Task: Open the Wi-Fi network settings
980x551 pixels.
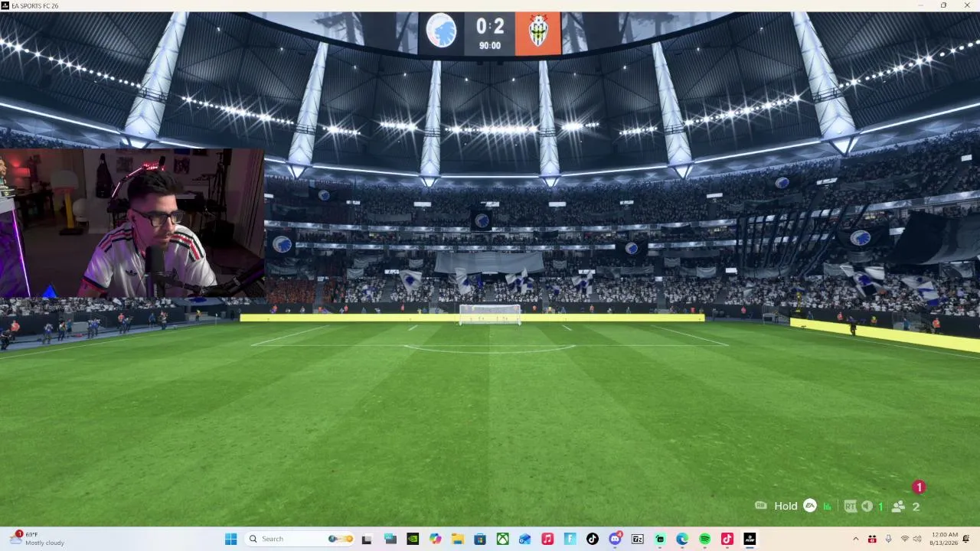Action: click(904, 539)
